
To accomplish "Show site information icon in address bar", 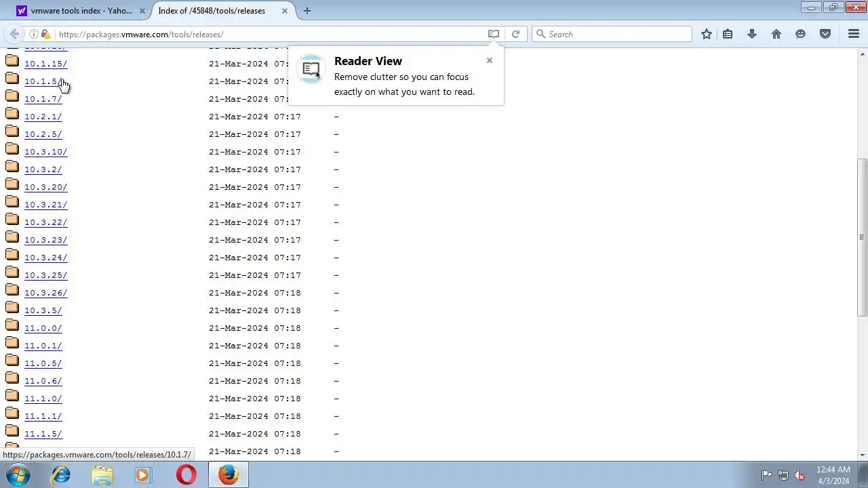I will tap(33, 34).
